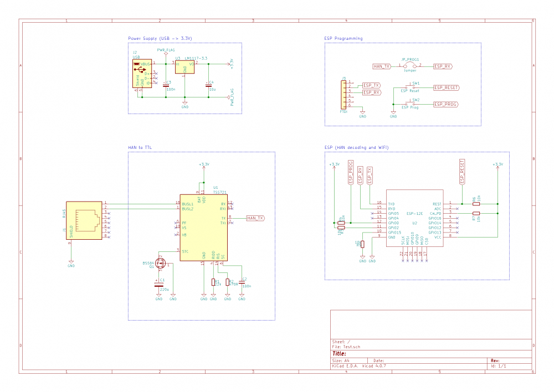Click the "HAN to TTL" section title
Image resolution: width=554 pixels, height=392 pixels.
[x=140, y=147]
